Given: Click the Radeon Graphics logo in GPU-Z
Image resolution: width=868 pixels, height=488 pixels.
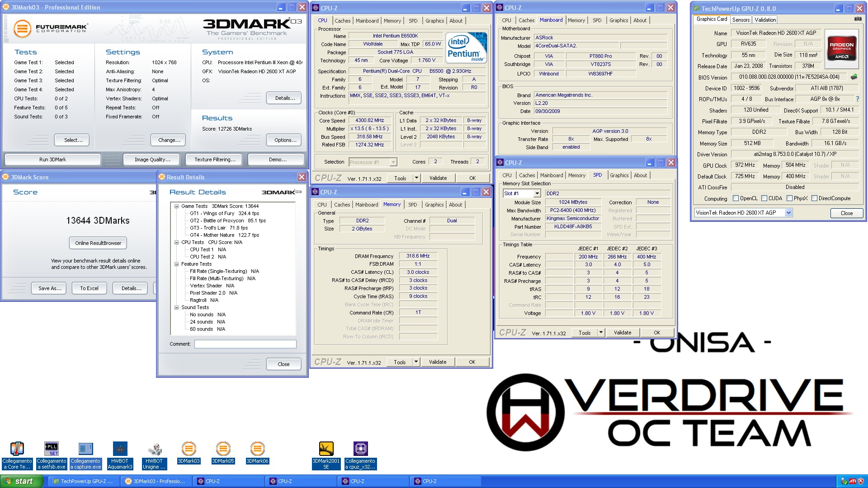Looking at the screenshot, I should point(841,48).
